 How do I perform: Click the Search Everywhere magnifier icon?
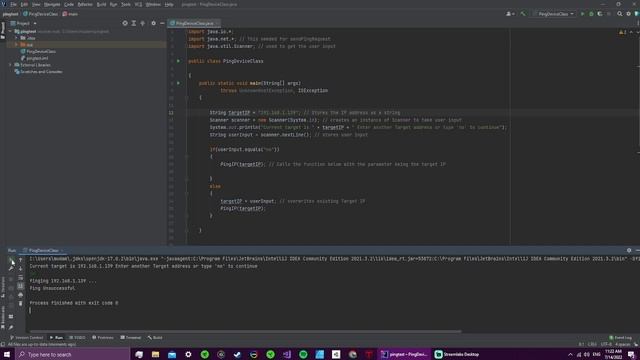[620, 14]
